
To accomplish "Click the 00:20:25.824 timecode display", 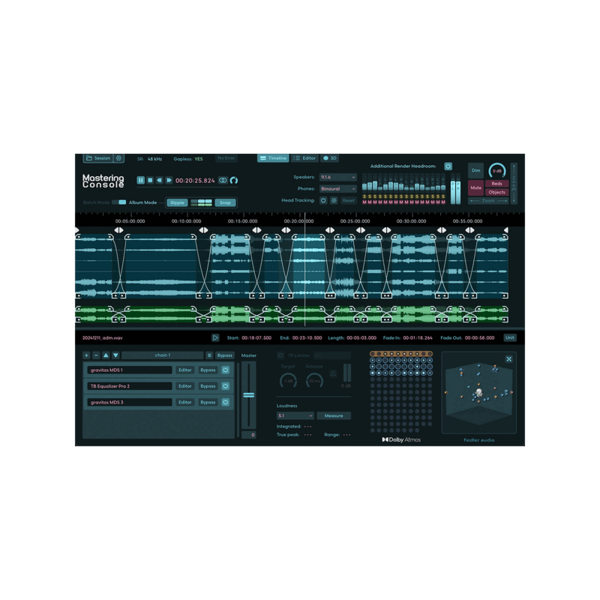I will (x=195, y=181).
